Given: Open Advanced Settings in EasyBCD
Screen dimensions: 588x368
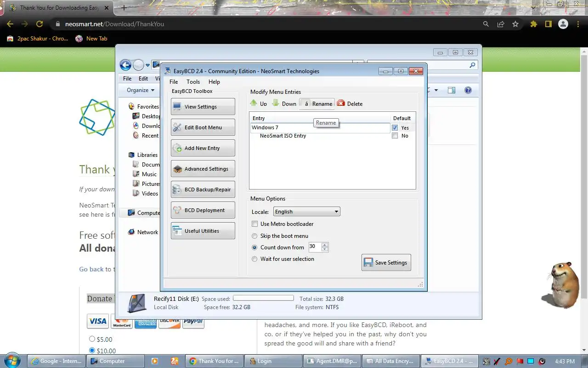Looking at the screenshot, I should click(203, 169).
